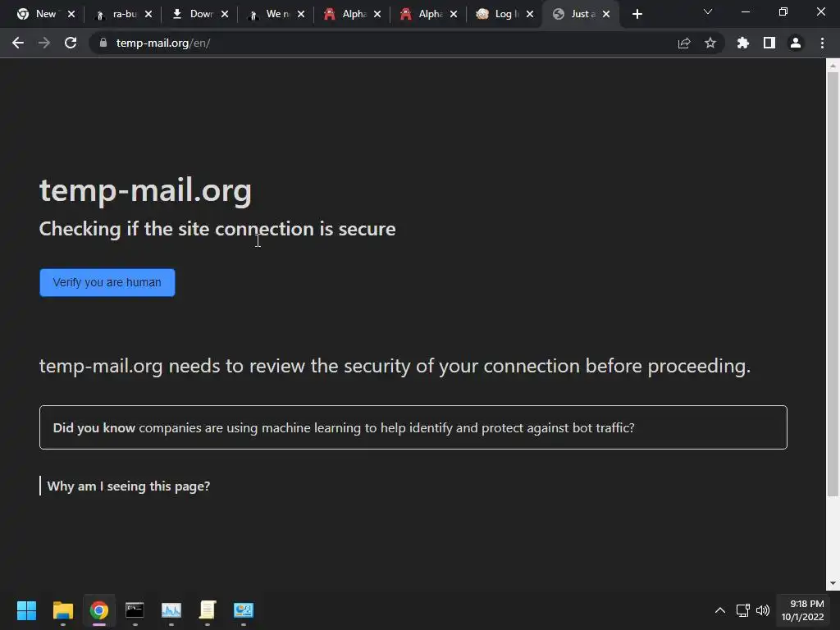Click the page vertical scrollbar thumb
This screenshot has width=840, height=630.
pos(833,284)
